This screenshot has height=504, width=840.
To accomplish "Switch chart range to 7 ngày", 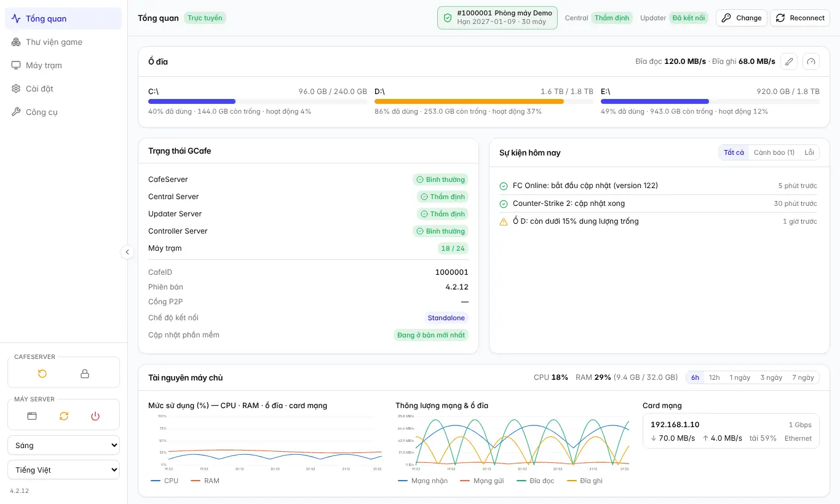I will point(802,377).
